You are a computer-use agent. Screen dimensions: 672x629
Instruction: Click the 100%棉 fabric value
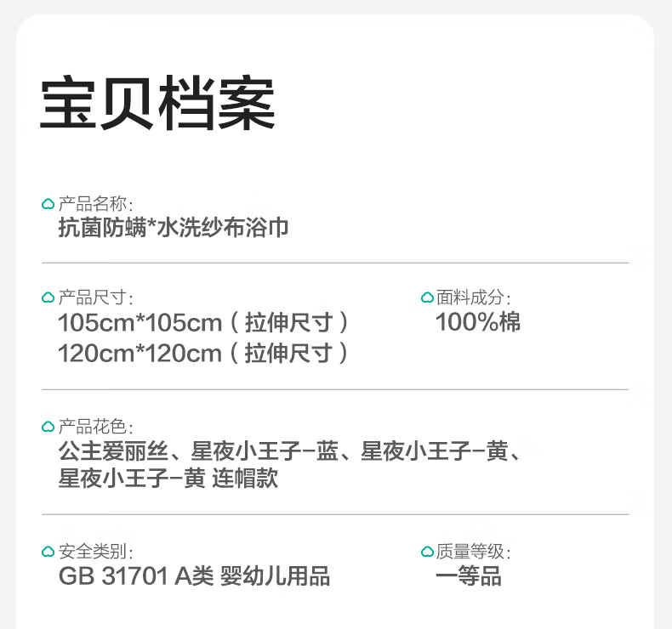click(x=478, y=323)
